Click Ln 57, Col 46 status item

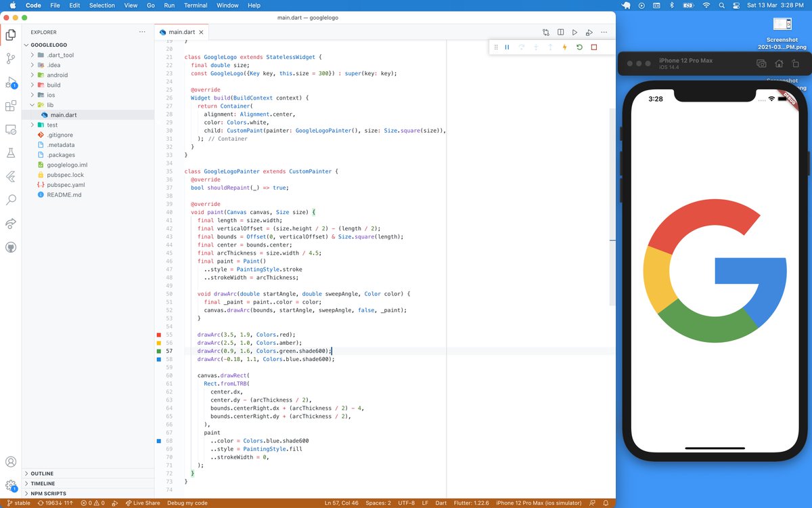[342, 503]
